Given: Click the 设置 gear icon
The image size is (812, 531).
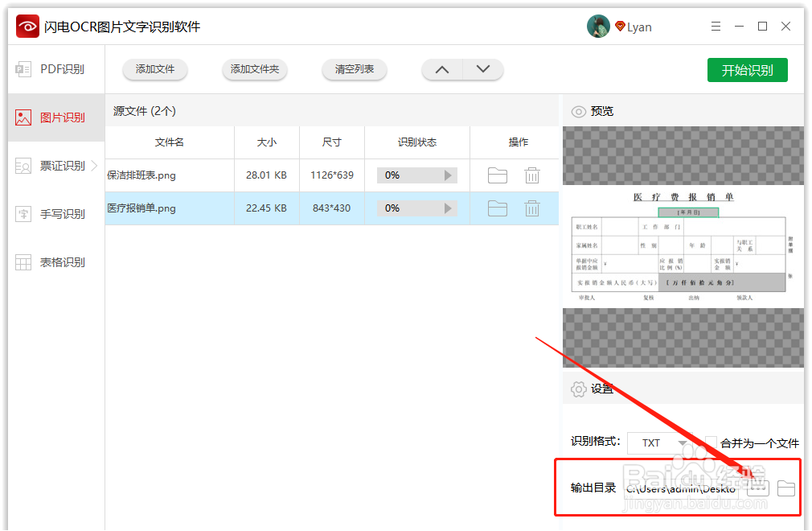Looking at the screenshot, I should pyautogui.click(x=578, y=389).
